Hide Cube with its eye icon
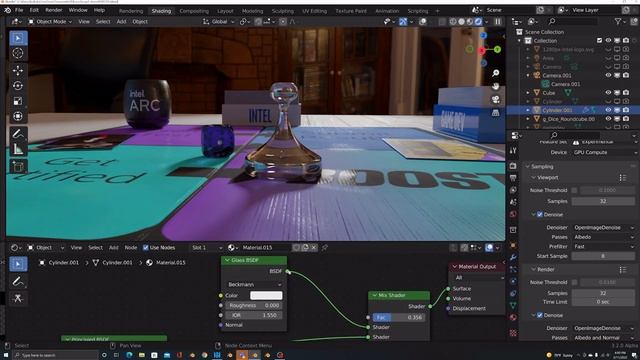640x360 pixels. coord(608,93)
